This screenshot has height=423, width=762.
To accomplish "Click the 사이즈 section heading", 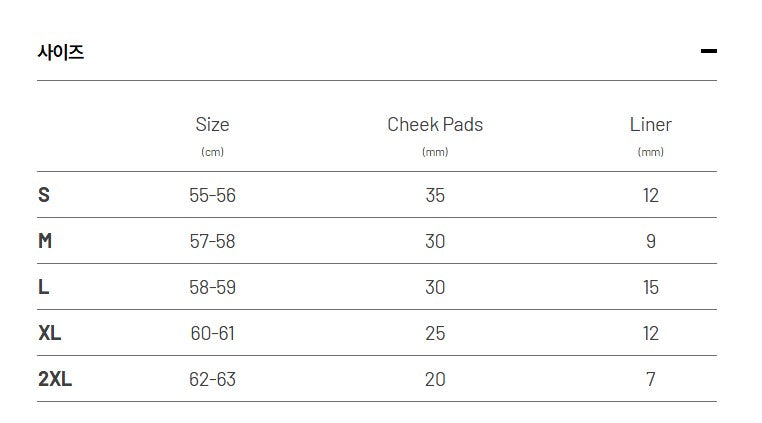I will point(61,52).
